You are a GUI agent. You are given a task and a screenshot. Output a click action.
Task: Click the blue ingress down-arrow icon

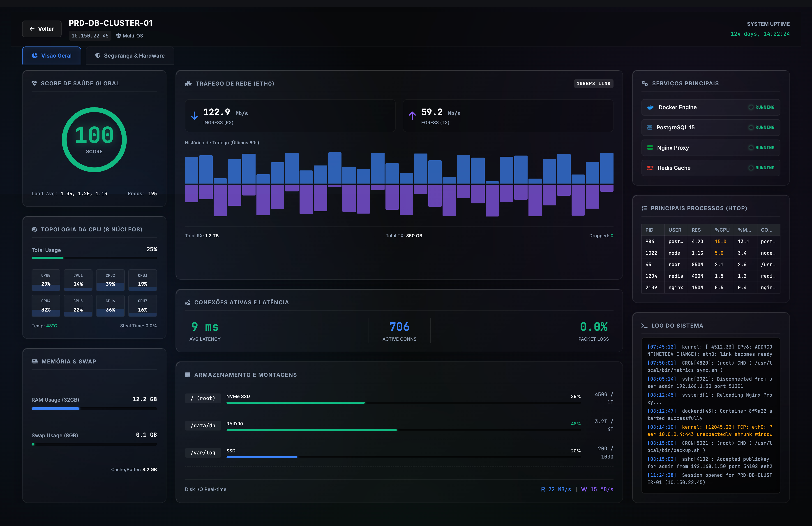coord(194,116)
